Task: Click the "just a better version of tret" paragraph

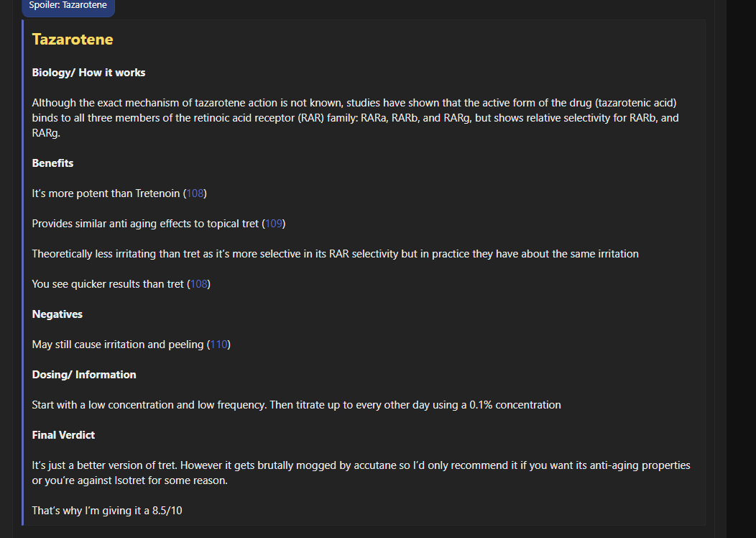Action: click(361, 473)
